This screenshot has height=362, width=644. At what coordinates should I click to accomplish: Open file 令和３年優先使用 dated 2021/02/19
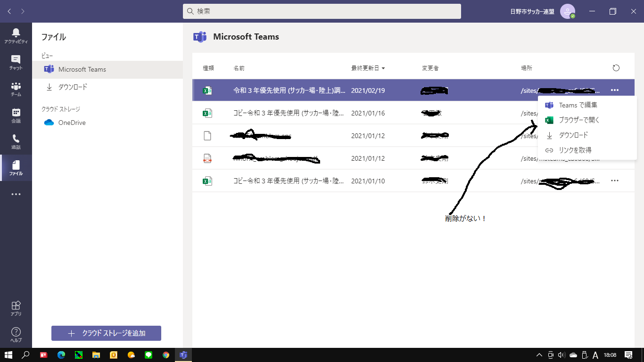289,90
